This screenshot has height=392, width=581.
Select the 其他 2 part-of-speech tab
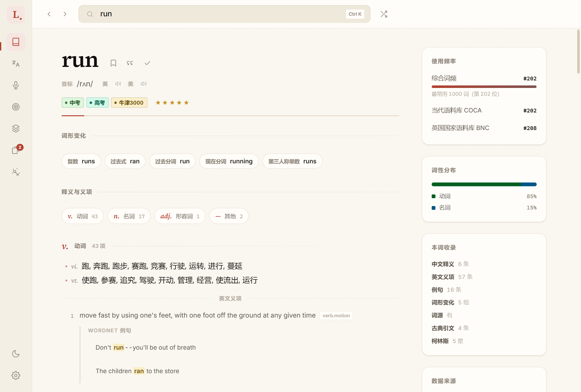229,216
